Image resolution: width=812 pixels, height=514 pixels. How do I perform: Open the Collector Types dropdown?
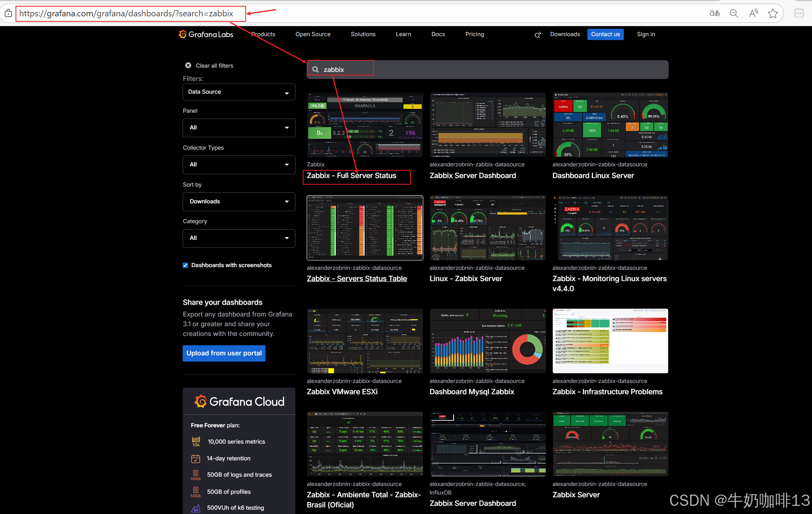[x=239, y=164]
